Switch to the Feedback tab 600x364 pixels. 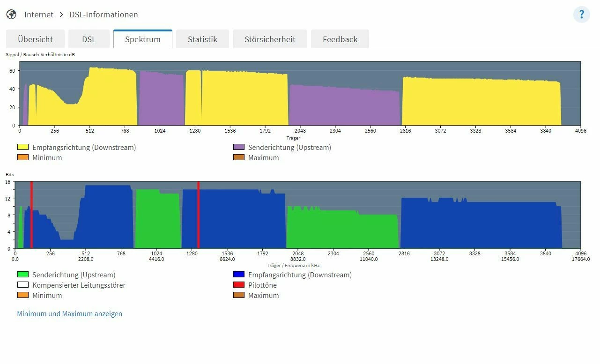coord(340,39)
